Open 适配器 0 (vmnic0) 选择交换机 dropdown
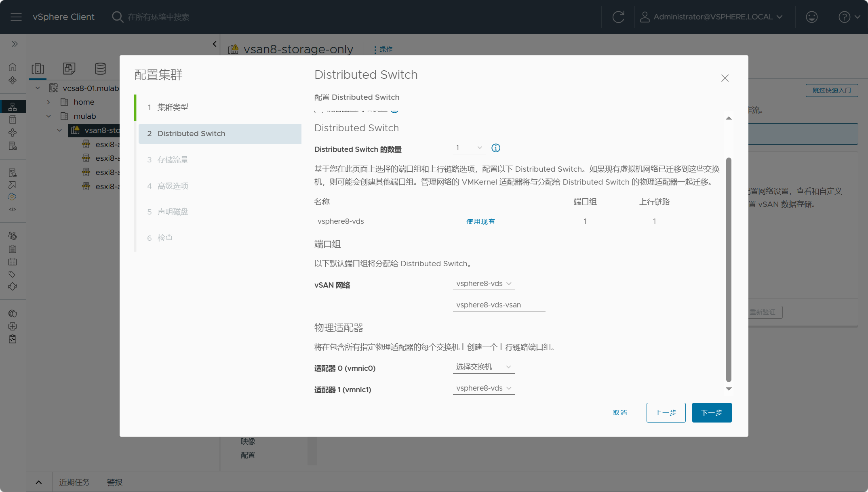 click(x=484, y=367)
